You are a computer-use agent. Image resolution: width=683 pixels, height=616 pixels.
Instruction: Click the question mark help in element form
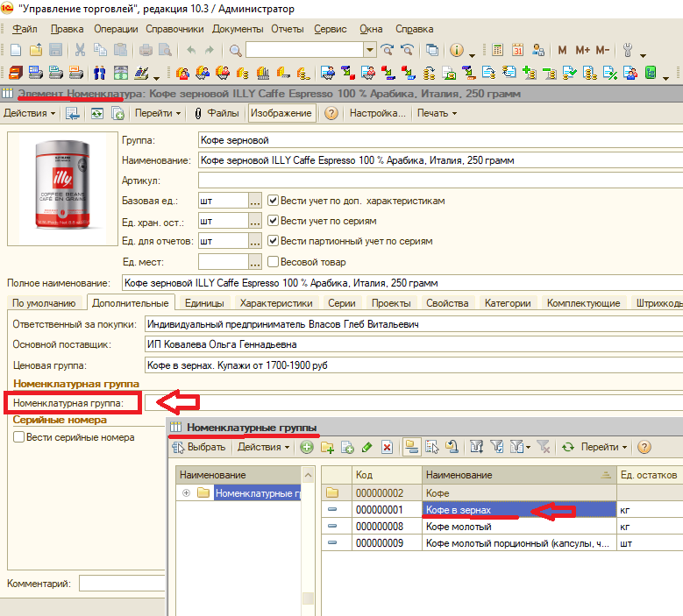pos(331,114)
